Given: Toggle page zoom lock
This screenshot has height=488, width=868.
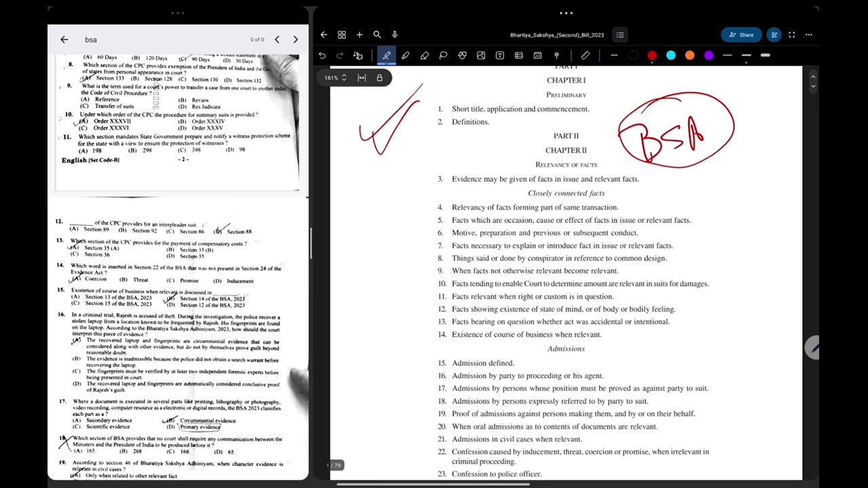Looking at the screenshot, I should pyautogui.click(x=380, y=78).
